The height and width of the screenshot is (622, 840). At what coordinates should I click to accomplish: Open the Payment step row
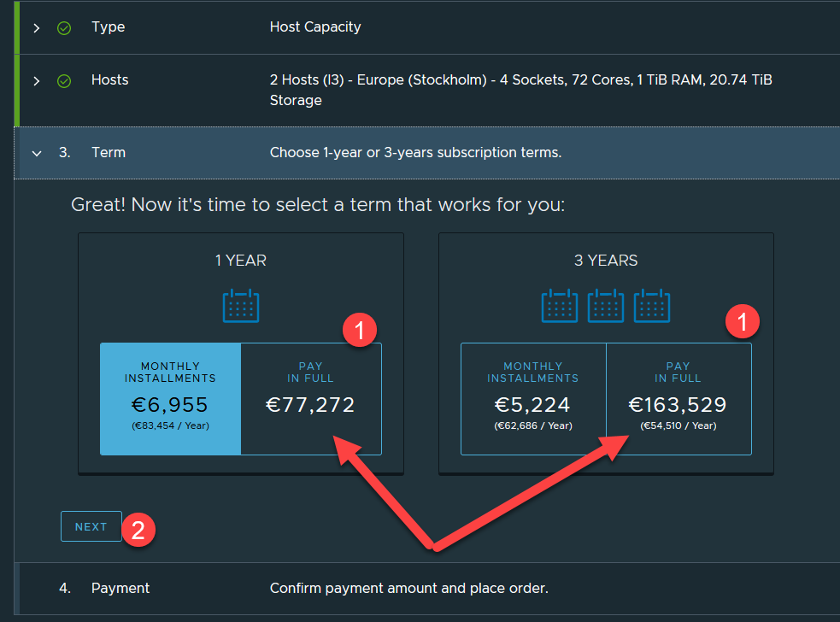pos(408,588)
